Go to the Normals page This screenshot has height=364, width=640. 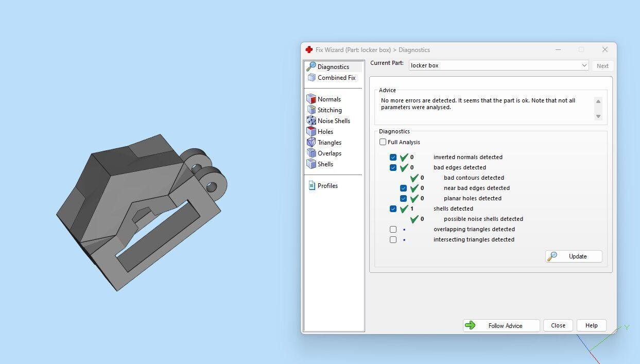pyautogui.click(x=329, y=99)
